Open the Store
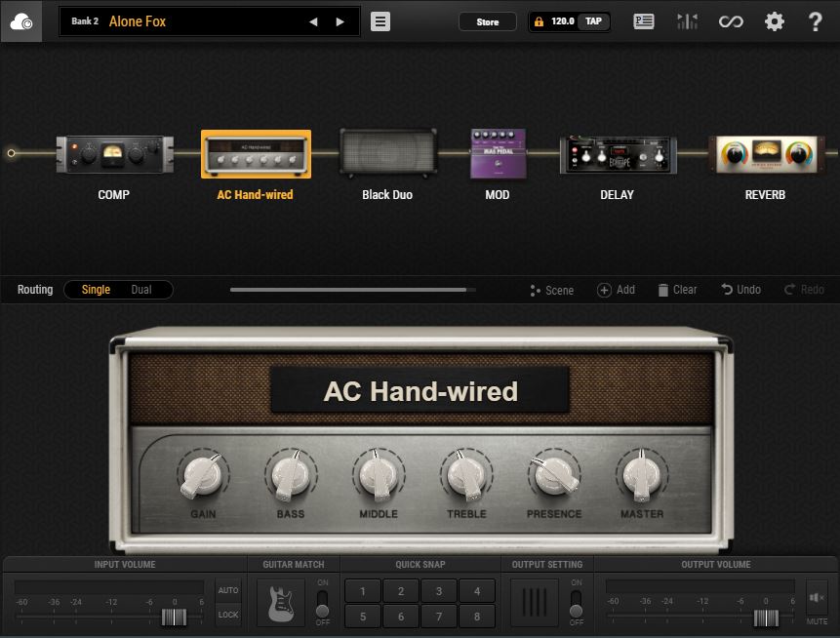 coord(488,20)
